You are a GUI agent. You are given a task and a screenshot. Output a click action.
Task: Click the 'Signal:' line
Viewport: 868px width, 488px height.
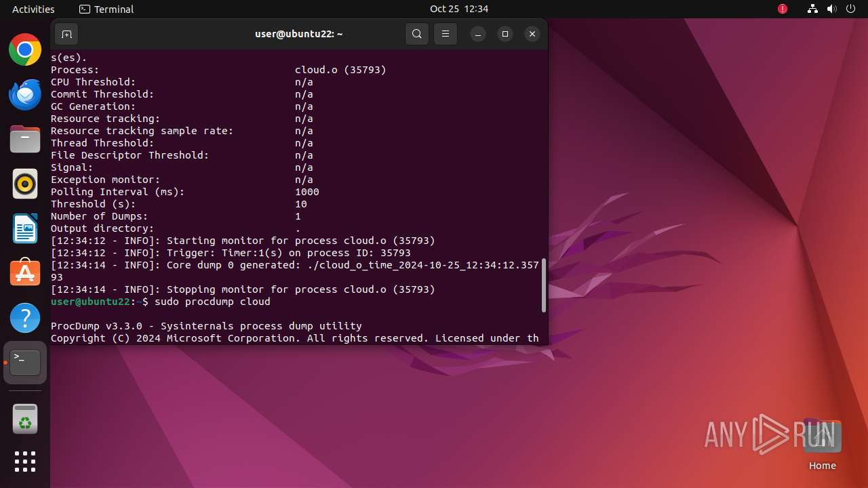click(x=182, y=167)
